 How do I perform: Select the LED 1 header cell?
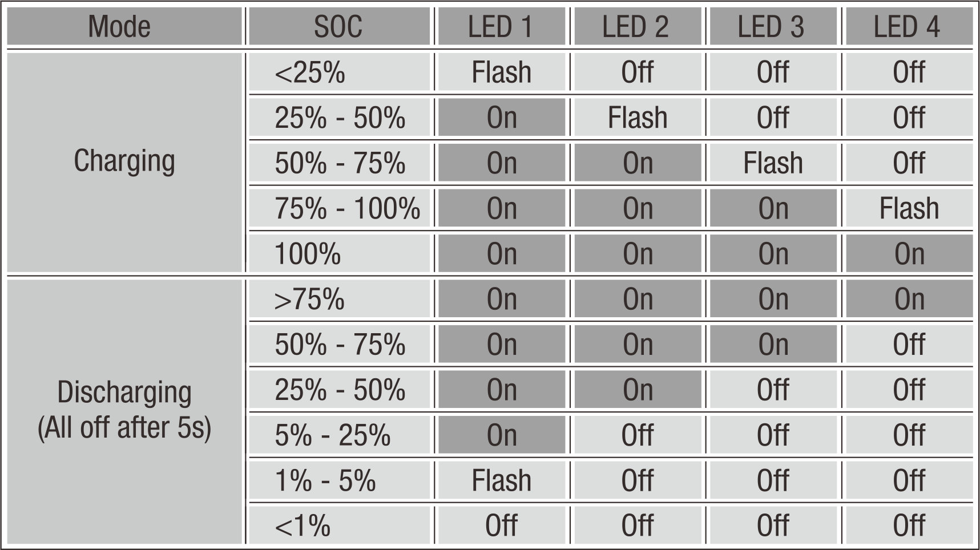click(501, 26)
